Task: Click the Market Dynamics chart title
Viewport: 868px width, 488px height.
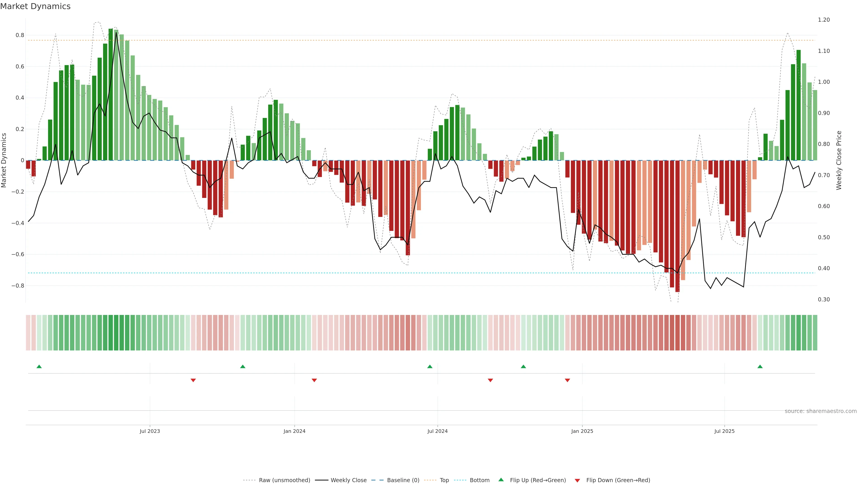Action: (x=35, y=6)
